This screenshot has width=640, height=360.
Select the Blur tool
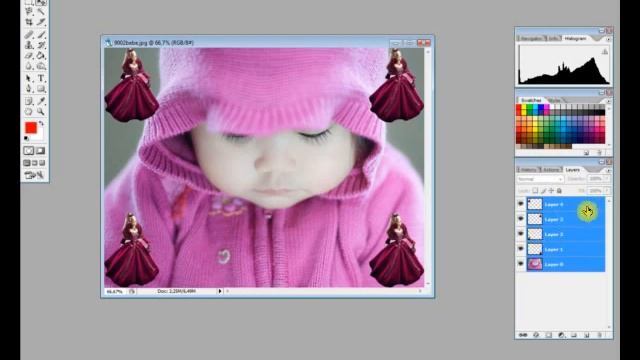click(x=29, y=66)
